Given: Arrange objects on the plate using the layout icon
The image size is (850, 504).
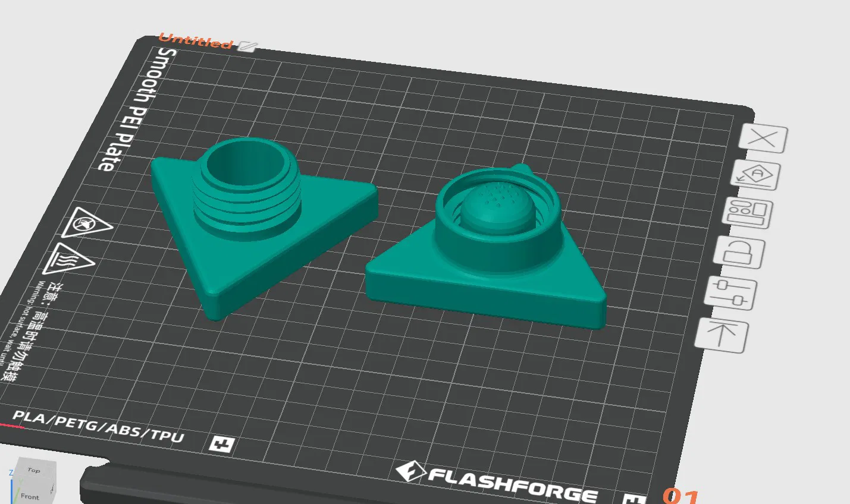Looking at the screenshot, I should (x=748, y=213).
